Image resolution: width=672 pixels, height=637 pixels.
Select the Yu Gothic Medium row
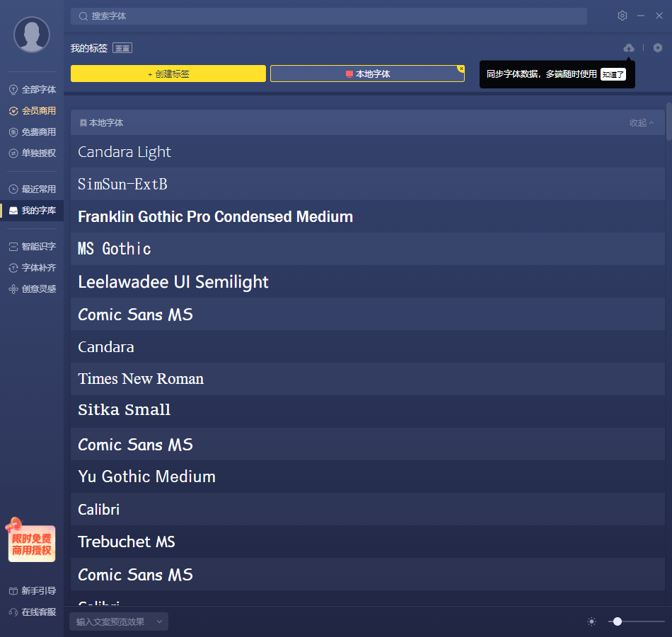(368, 477)
